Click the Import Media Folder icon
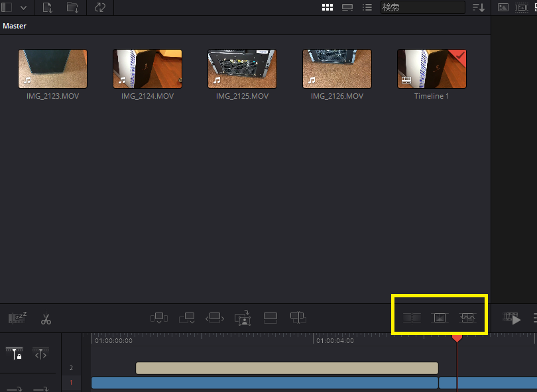 [72, 7]
